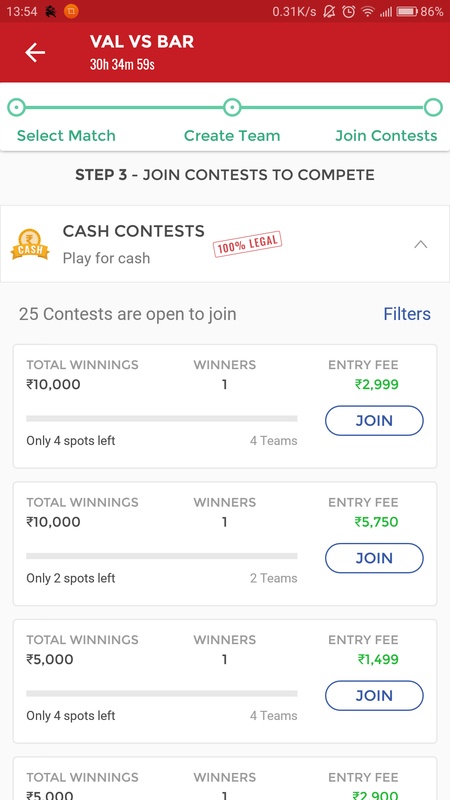Select the Select Match step circle
The image size is (450, 800).
(16, 108)
